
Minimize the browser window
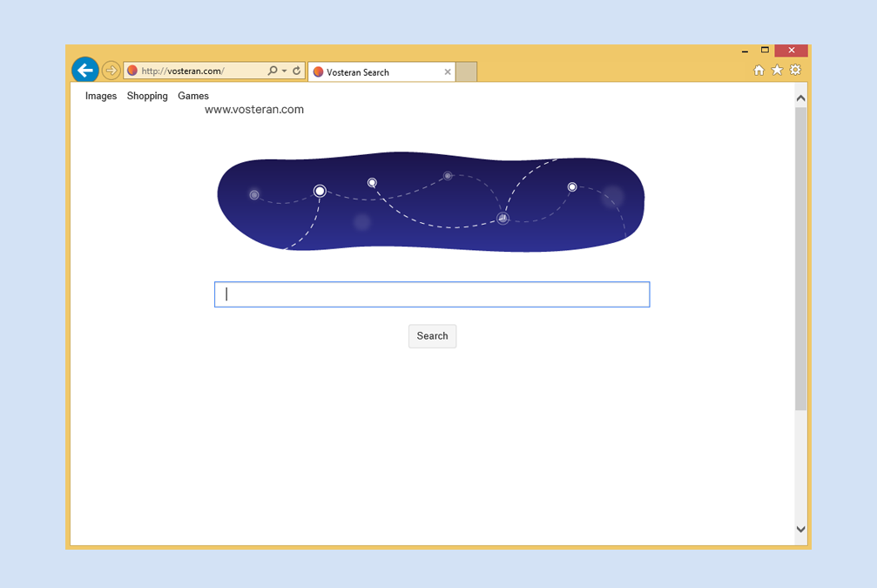[x=745, y=51]
